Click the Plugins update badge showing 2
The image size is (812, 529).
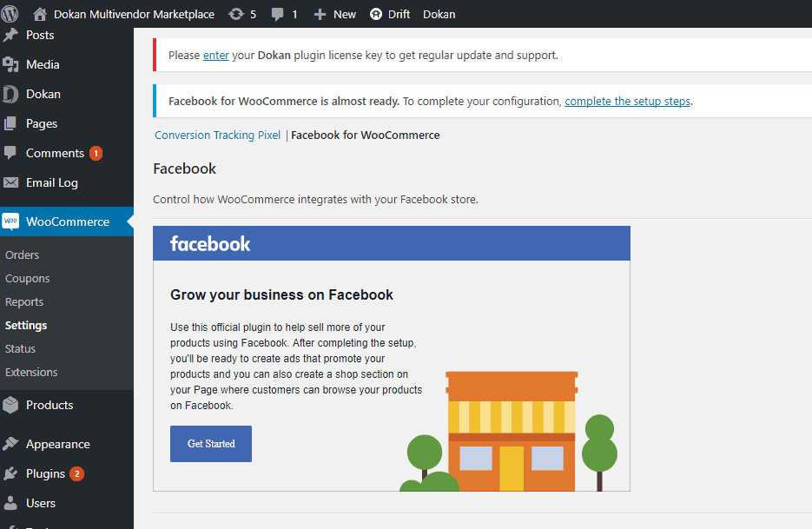coord(76,473)
